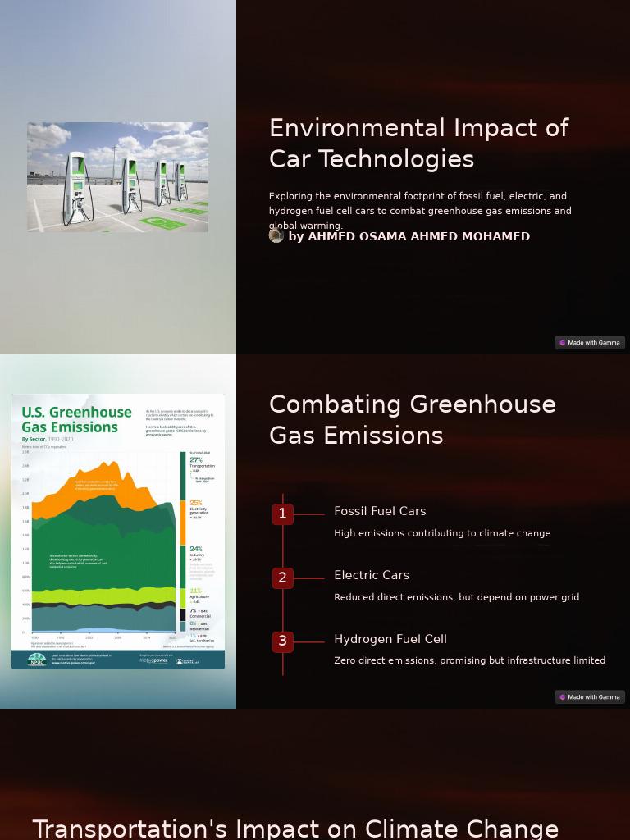Open the U.S. Greenhouse Gas Emissions infographic
This screenshot has height=840, width=630.
point(118,532)
